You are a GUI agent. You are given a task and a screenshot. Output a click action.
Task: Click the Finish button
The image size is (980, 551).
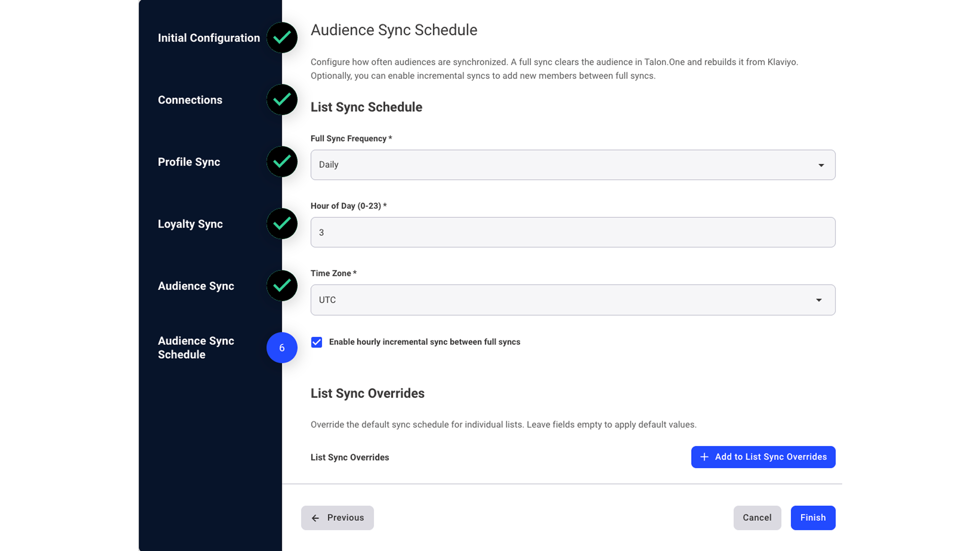[x=813, y=518]
